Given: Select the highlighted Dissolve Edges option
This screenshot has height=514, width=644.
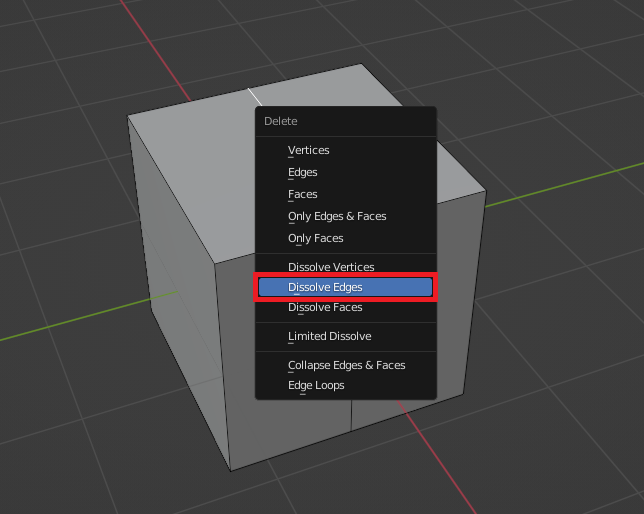Looking at the screenshot, I should point(345,287).
